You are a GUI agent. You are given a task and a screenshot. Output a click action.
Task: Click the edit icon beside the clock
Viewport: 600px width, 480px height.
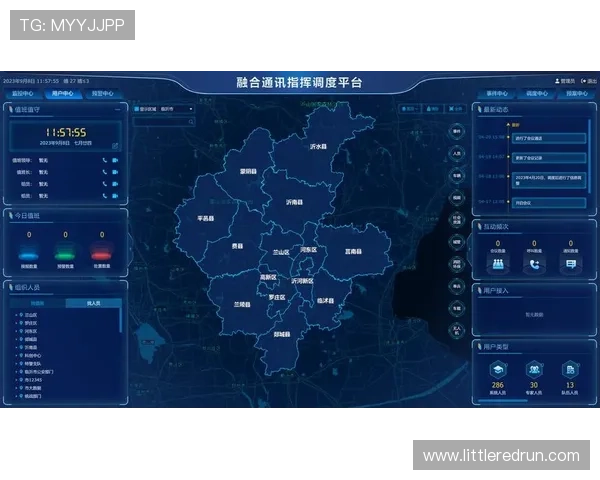pos(116,145)
